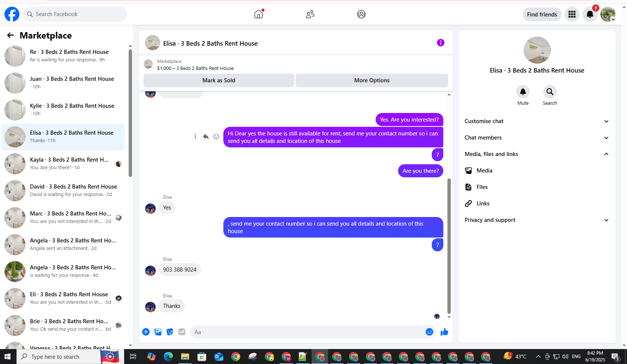
Task: Click the Mark as Sold button
Action: click(x=219, y=80)
